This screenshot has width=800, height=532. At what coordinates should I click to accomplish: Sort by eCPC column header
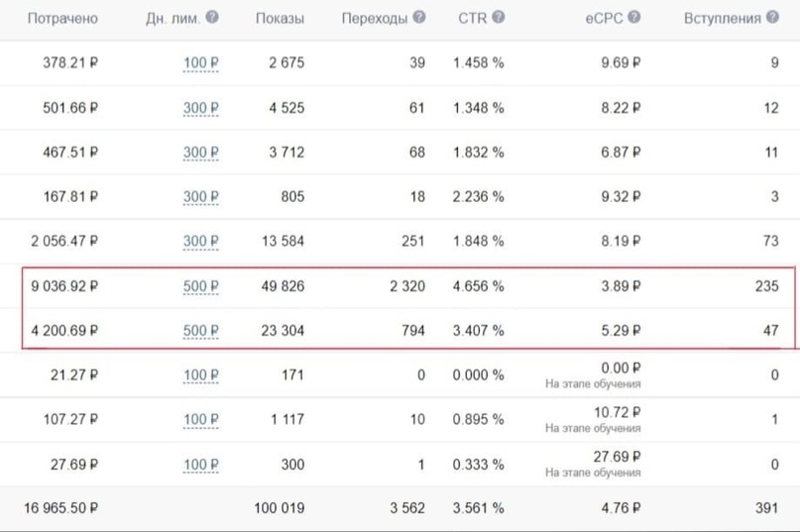(604, 19)
